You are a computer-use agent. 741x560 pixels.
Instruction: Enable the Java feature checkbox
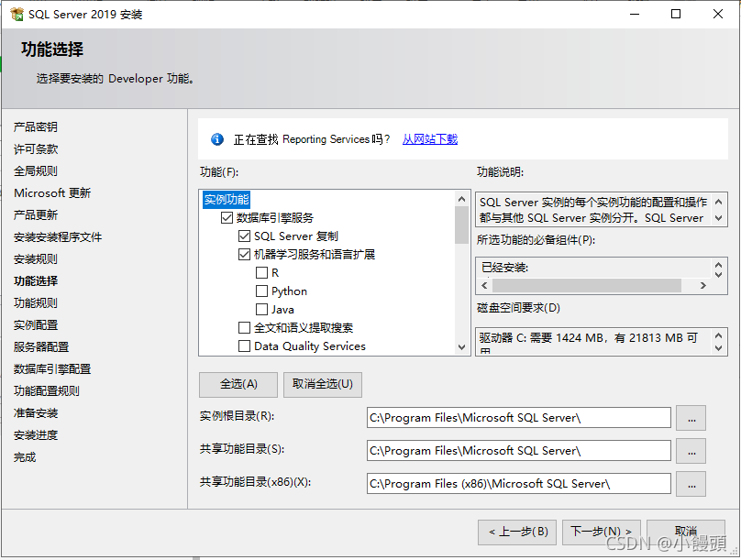260,309
